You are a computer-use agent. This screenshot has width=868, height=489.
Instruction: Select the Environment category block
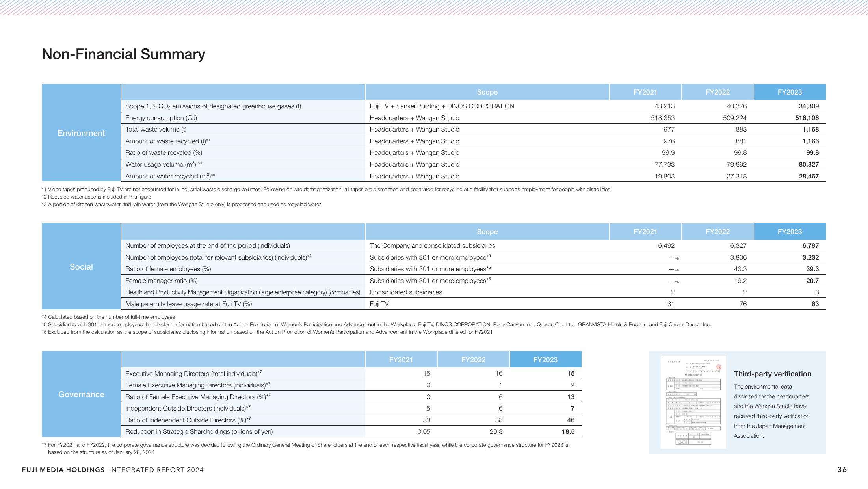coord(81,133)
